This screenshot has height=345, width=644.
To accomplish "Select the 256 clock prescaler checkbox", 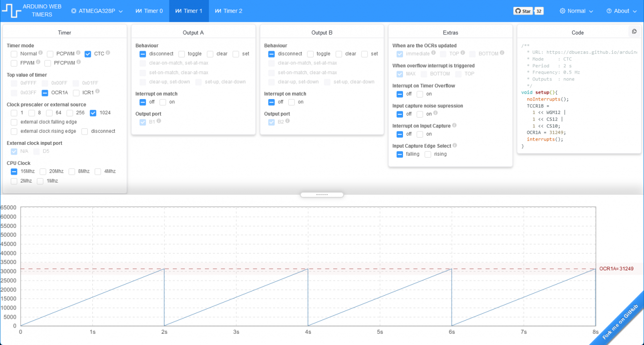I will pyautogui.click(x=70, y=113).
